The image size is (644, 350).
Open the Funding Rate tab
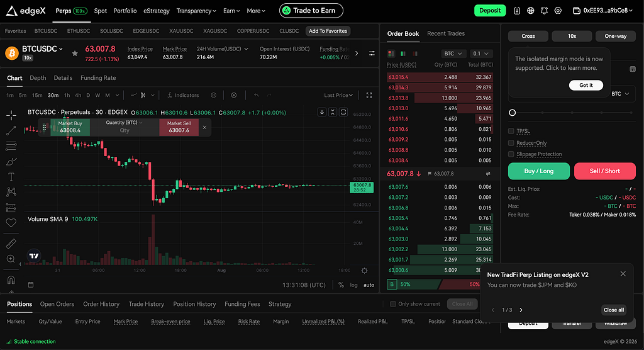pos(98,77)
